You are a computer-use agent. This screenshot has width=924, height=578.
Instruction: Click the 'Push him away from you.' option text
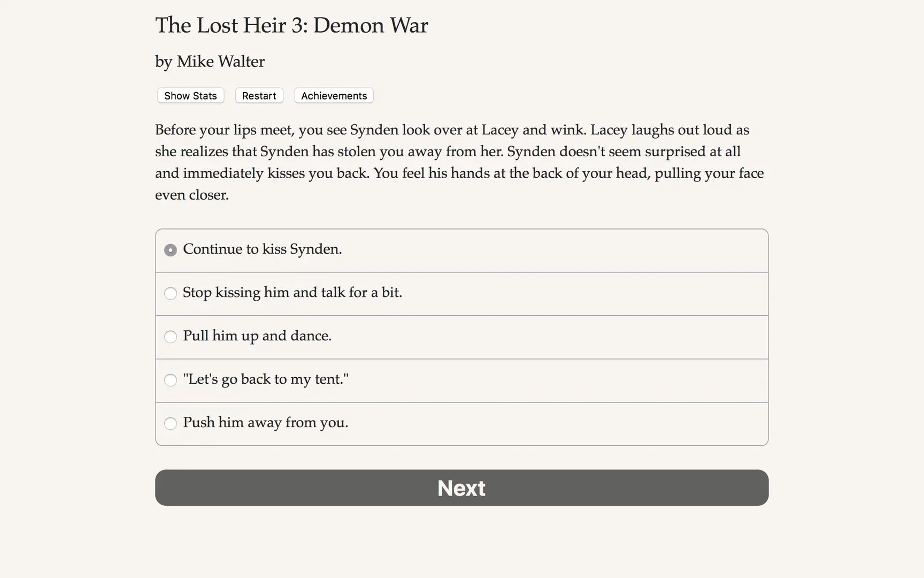pyautogui.click(x=265, y=423)
